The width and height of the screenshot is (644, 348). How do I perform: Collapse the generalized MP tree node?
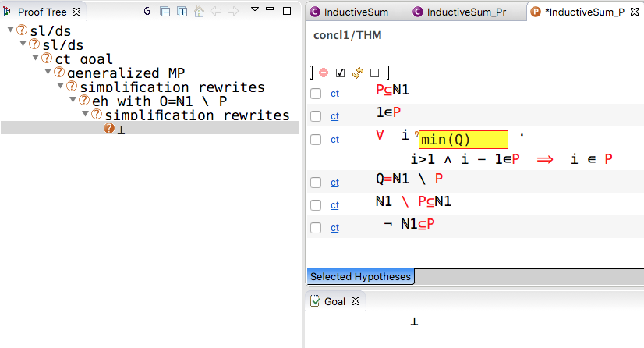(x=48, y=73)
